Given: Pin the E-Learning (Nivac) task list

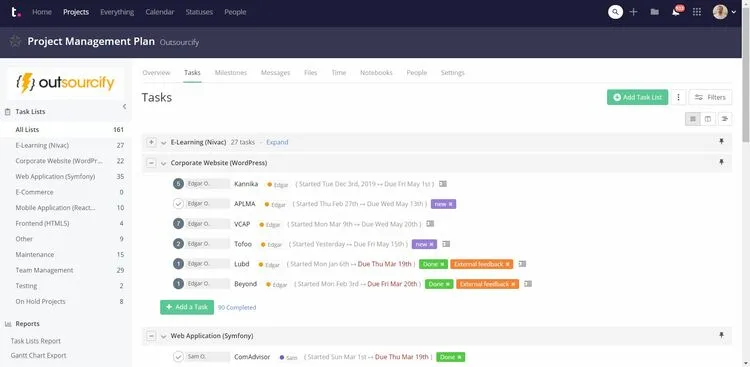Looking at the screenshot, I should point(721,142).
